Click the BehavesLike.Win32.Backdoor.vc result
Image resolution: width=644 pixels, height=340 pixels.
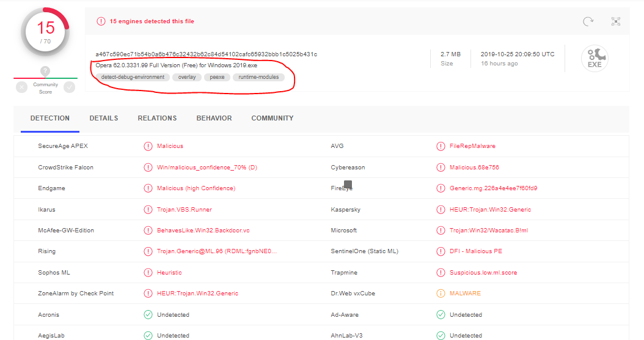[203, 230]
